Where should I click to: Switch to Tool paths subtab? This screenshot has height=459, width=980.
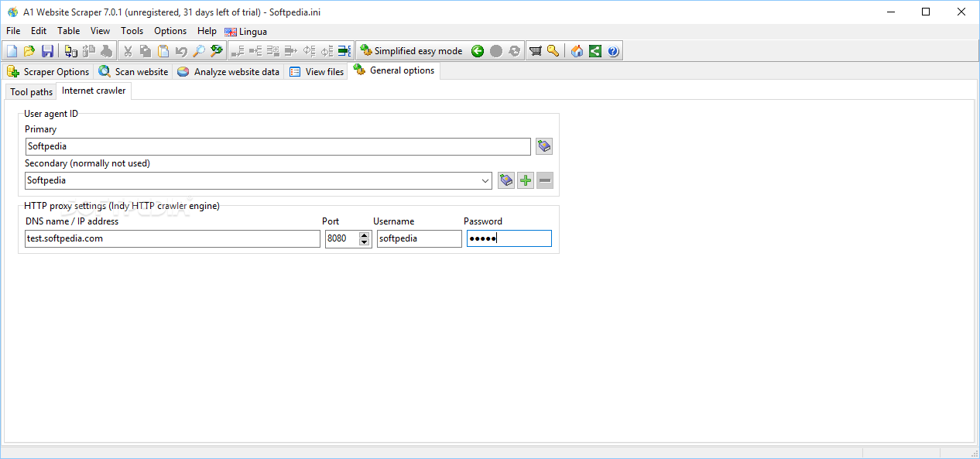[32, 91]
